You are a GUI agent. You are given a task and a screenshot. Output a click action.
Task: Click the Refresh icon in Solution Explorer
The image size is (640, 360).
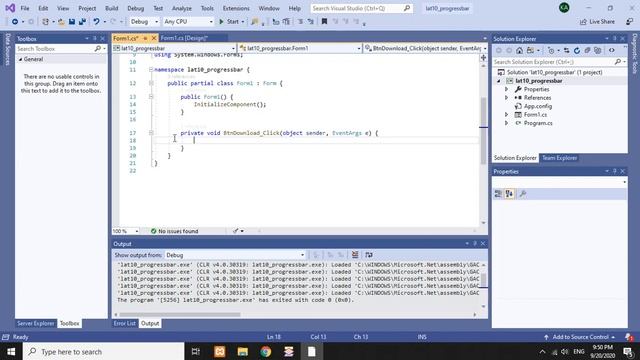[x=577, y=51]
